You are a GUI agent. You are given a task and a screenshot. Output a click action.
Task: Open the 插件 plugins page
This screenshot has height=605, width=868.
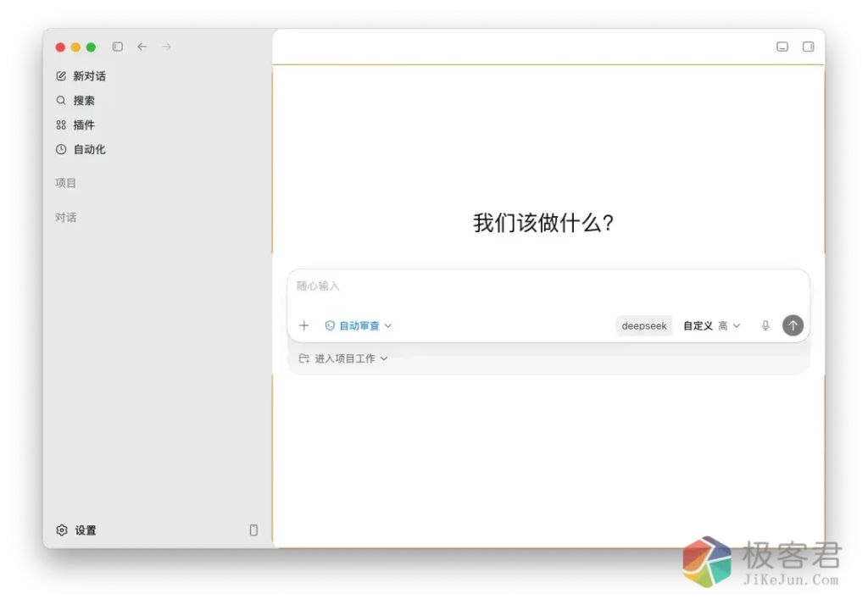[x=75, y=125]
